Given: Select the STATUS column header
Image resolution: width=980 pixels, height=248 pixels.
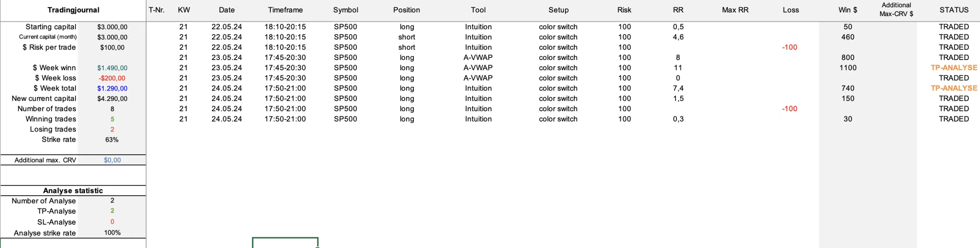Looking at the screenshot, I should click(954, 10).
